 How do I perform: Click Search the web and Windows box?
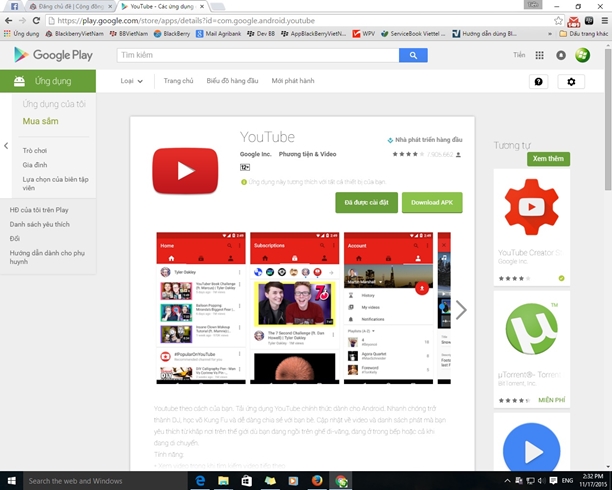pyautogui.click(x=106, y=481)
